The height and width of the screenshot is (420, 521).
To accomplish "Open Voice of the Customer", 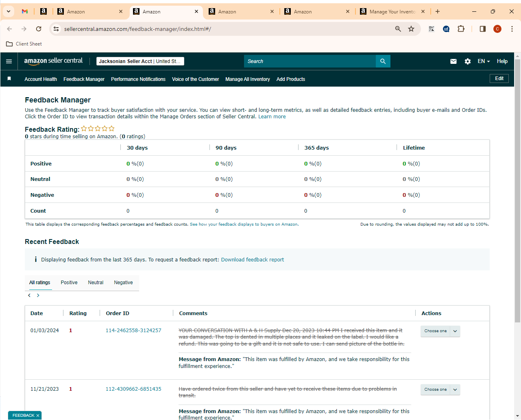I will tap(195, 79).
